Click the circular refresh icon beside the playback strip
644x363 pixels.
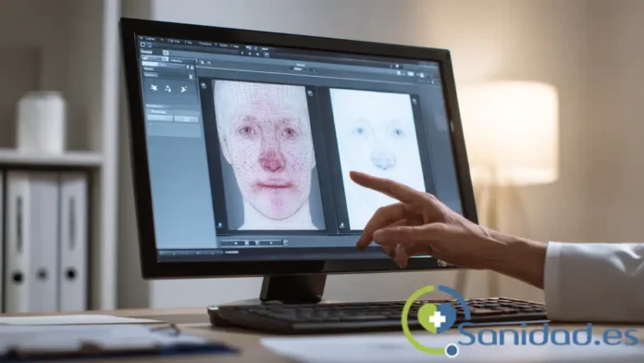285,243
